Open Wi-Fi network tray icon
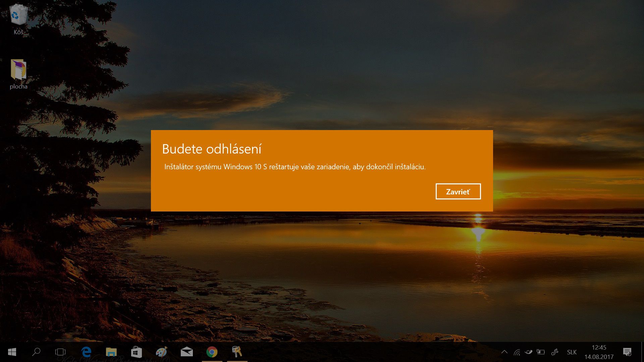This screenshot has height=362, width=644. click(x=517, y=352)
